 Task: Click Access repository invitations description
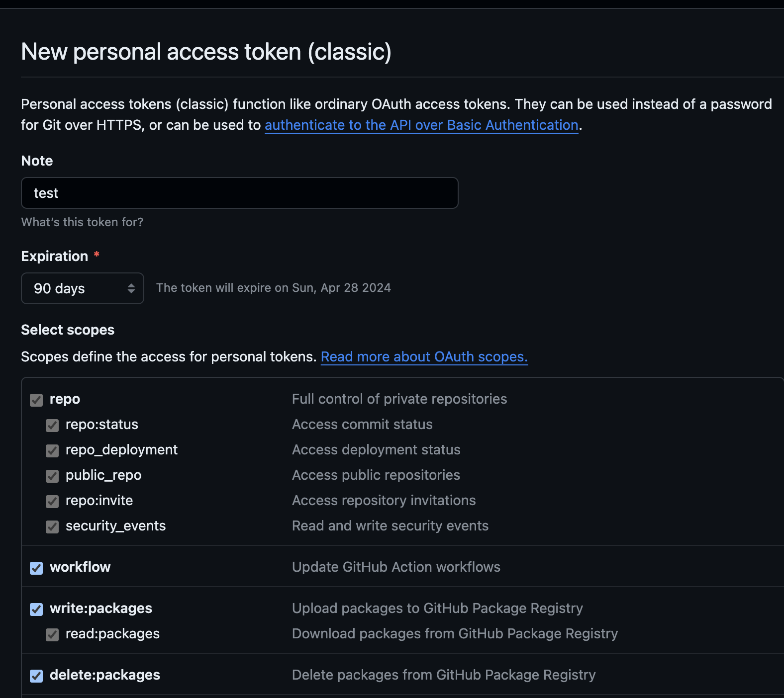pyautogui.click(x=384, y=501)
